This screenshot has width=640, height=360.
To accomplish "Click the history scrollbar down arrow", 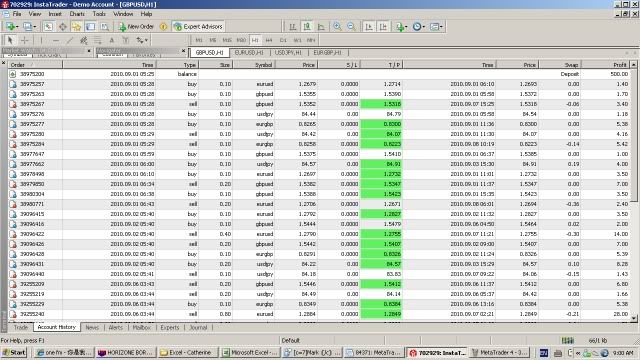I will [634, 318].
